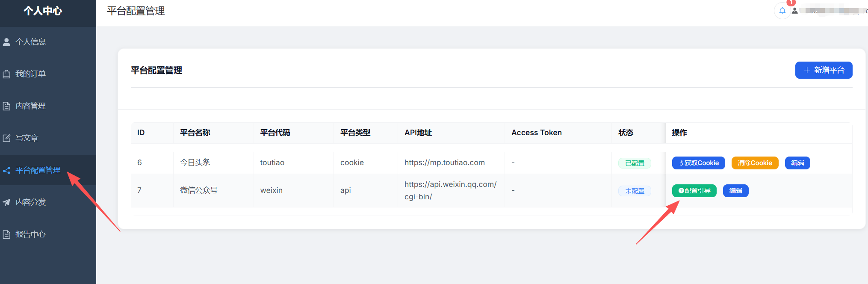Edit the 微信公众号 platform row
Image resolution: width=868 pixels, height=284 pixels.
735,191
